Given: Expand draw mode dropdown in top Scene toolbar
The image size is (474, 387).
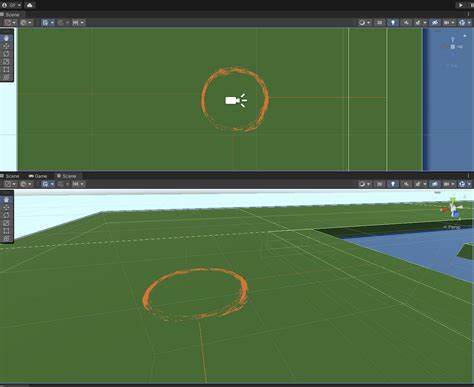Looking at the screenshot, I should coord(368,23).
